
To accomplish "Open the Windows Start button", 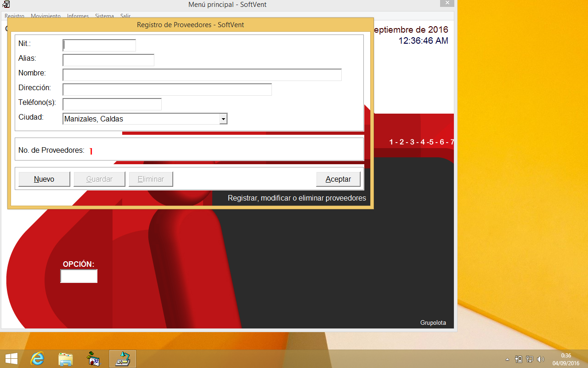I will click(x=11, y=359).
